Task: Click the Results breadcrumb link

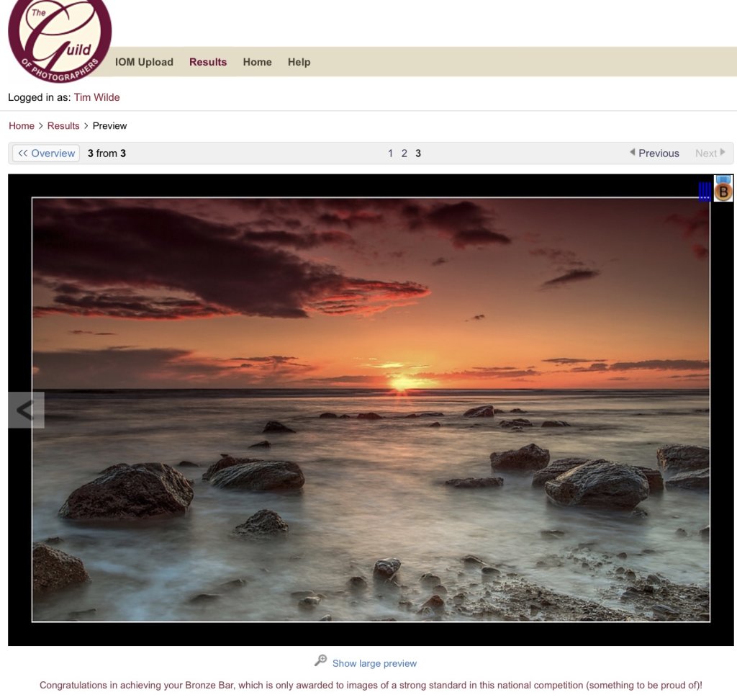Action: tap(63, 125)
